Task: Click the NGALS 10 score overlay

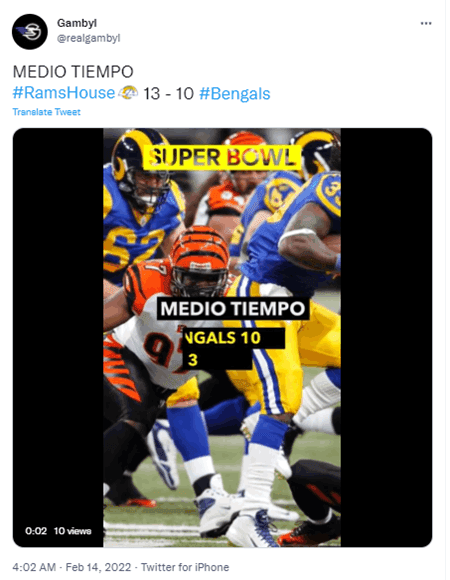Action: coord(234,338)
